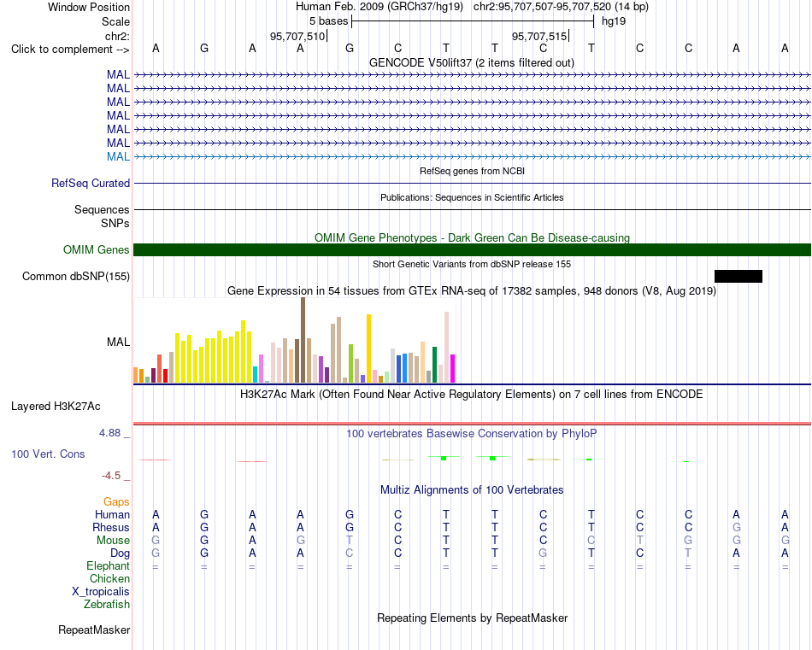Click the RepeatMasker track label

pos(94,630)
